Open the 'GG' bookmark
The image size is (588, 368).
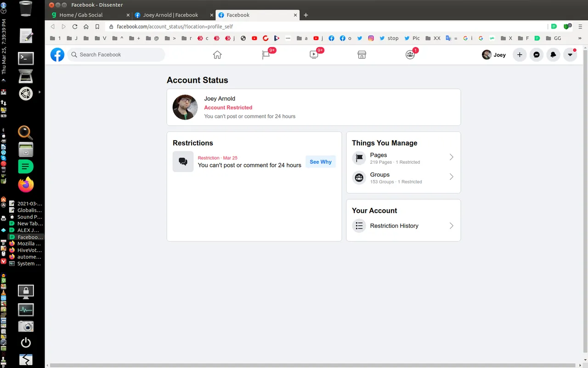click(x=553, y=38)
